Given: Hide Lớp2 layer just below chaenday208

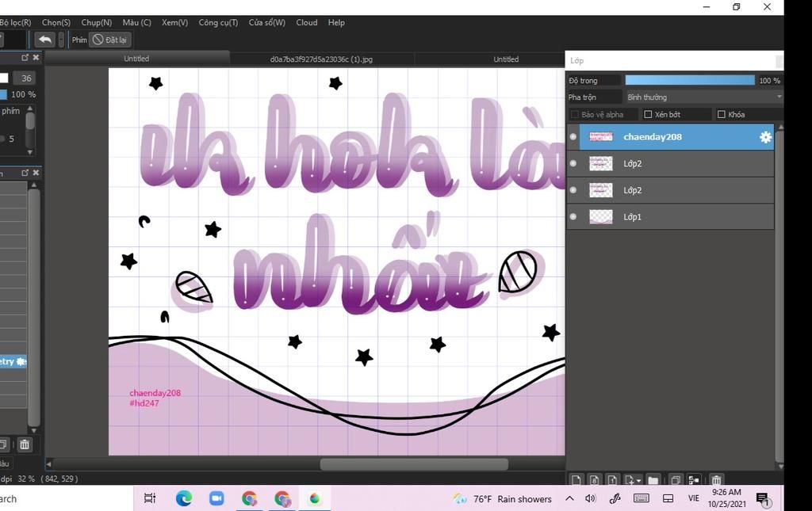Looking at the screenshot, I should point(573,163).
